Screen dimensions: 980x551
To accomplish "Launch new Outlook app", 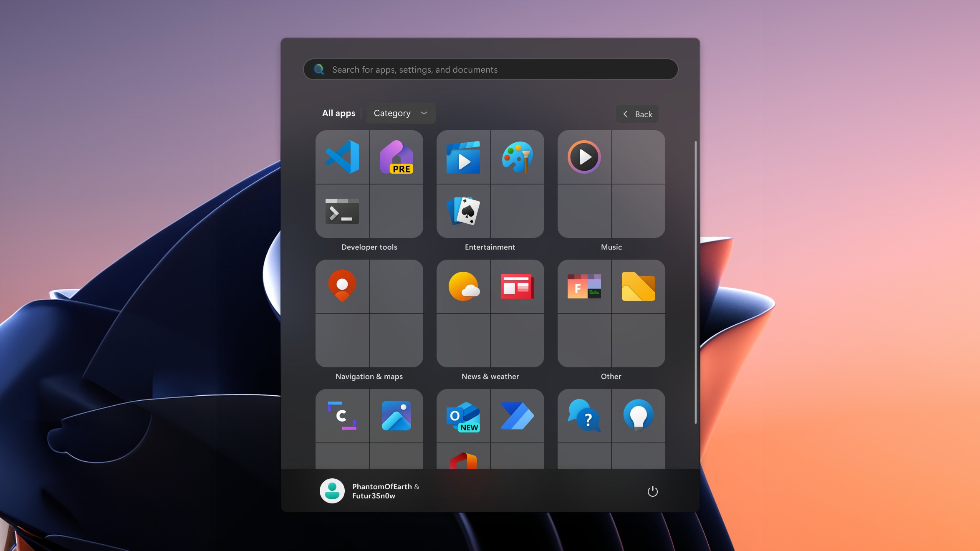I will [x=463, y=416].
